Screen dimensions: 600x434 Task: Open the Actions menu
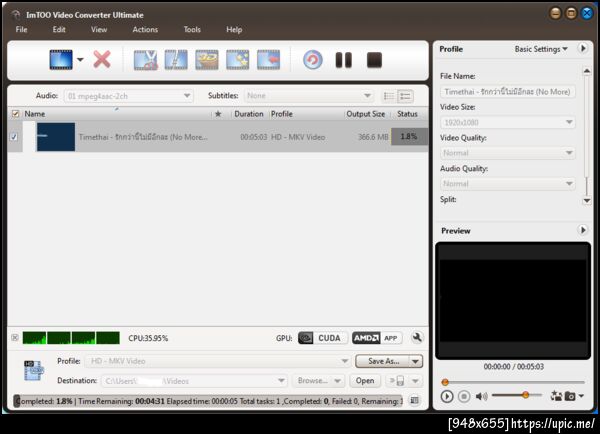pos(145,29)
